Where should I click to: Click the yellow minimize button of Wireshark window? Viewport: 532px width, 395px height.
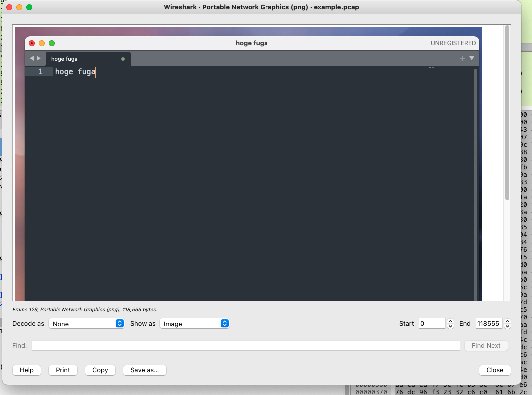[x=19, y=7]
